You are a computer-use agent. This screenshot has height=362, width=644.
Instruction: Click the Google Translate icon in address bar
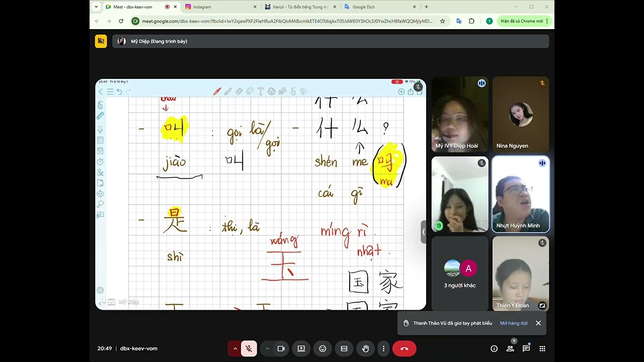tap(459, 21)
